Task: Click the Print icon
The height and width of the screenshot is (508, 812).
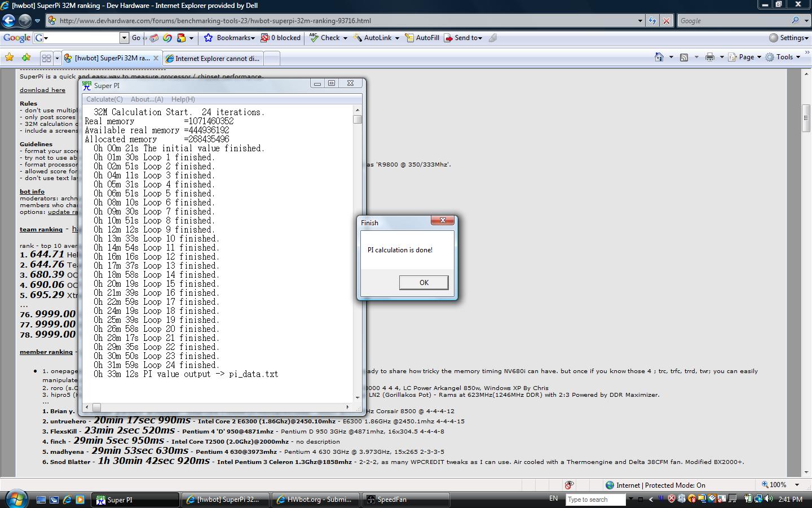Action: pos(709,57)
